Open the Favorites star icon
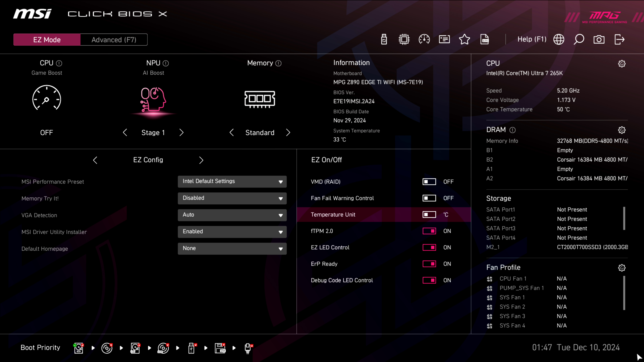Screen dimensions: 644x362 pyautogui.click(x=464, y=40)
